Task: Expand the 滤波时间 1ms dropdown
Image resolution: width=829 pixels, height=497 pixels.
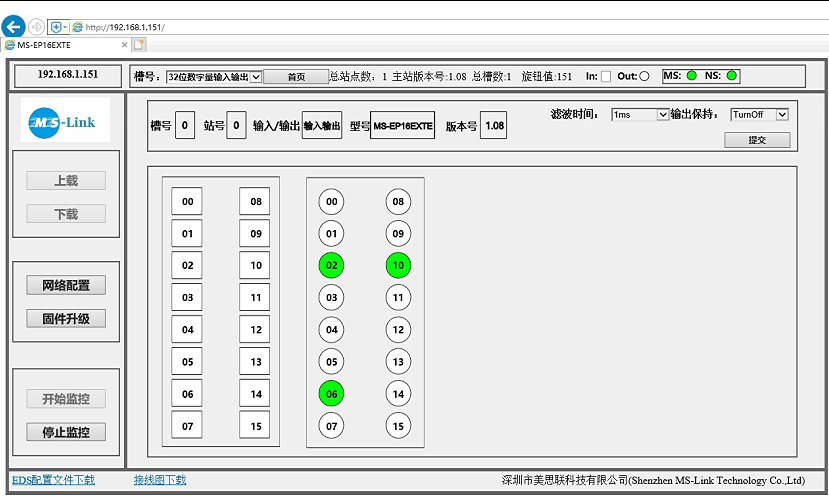Action: pyautogui.click(x=640, y=115)
